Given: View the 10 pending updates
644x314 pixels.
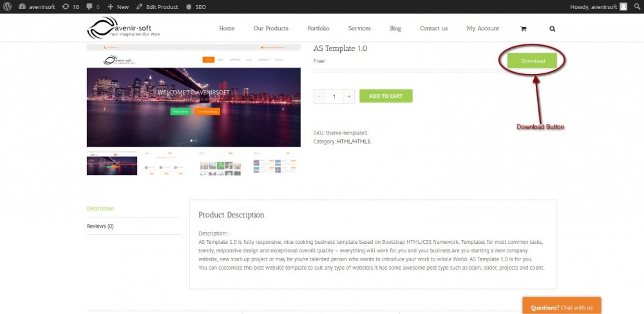Looking at the screenshot, I should (x=70, y=7).
